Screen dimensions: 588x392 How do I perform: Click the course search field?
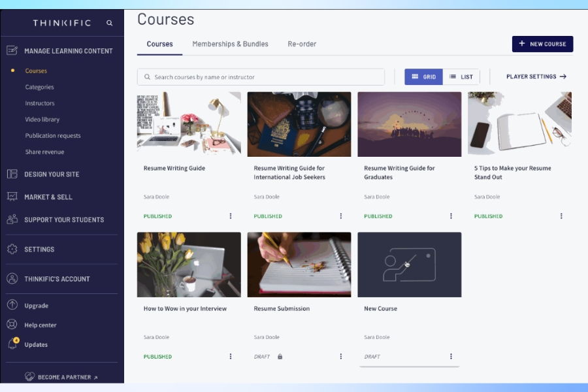[x=261, y=77]
